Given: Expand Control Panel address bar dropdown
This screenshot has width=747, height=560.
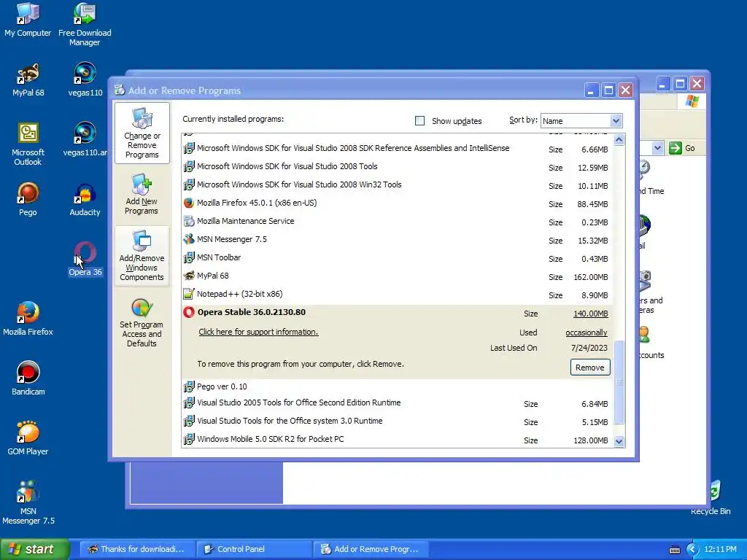Looking at the screenshot, I should coord(657,148).
